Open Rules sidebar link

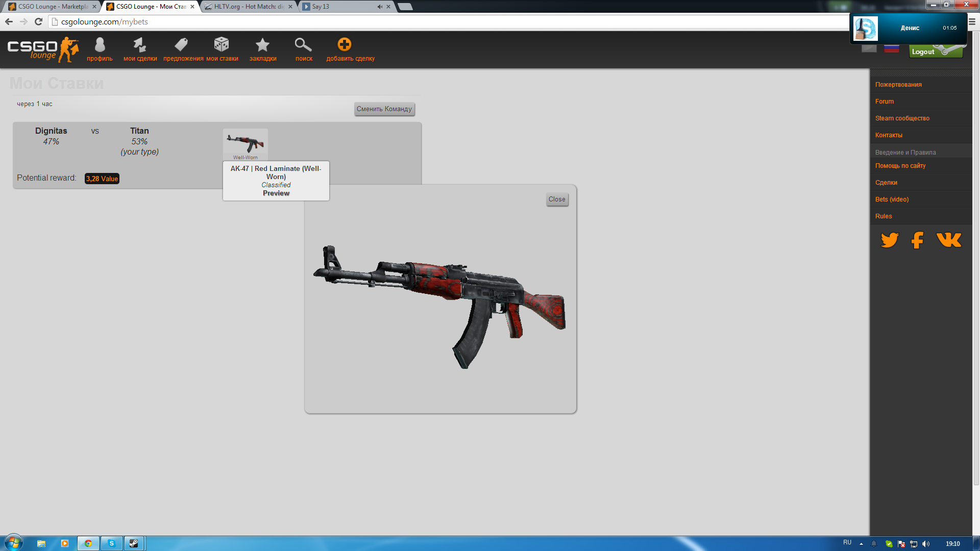884,216
